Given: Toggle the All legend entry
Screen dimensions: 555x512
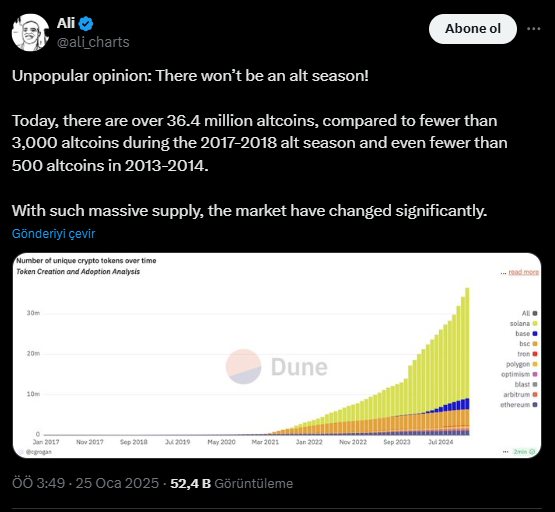Looking at the screenshot, I should (x=530, y=313).
